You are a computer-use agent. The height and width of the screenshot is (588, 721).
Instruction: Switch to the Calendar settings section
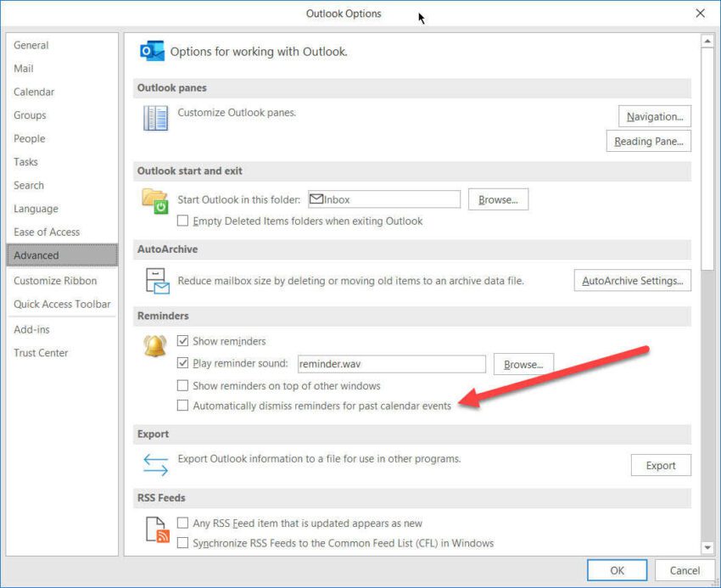[34, 92]
